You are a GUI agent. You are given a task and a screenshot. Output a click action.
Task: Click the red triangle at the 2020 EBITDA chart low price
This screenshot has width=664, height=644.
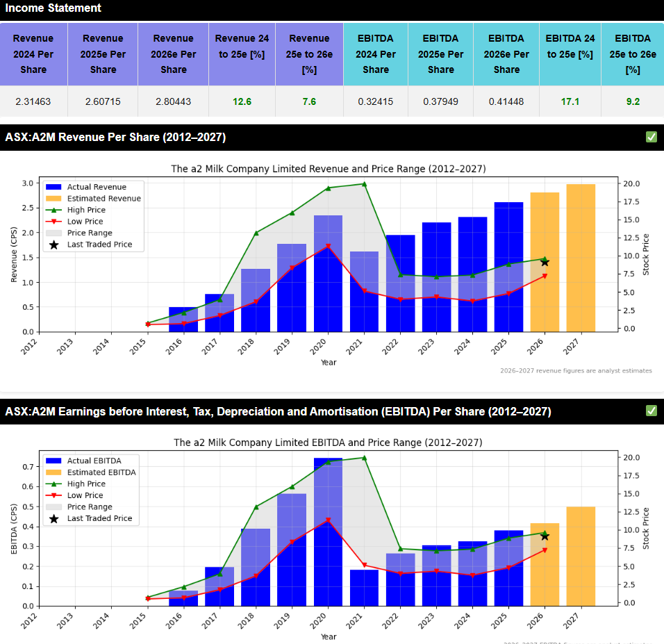328,520
